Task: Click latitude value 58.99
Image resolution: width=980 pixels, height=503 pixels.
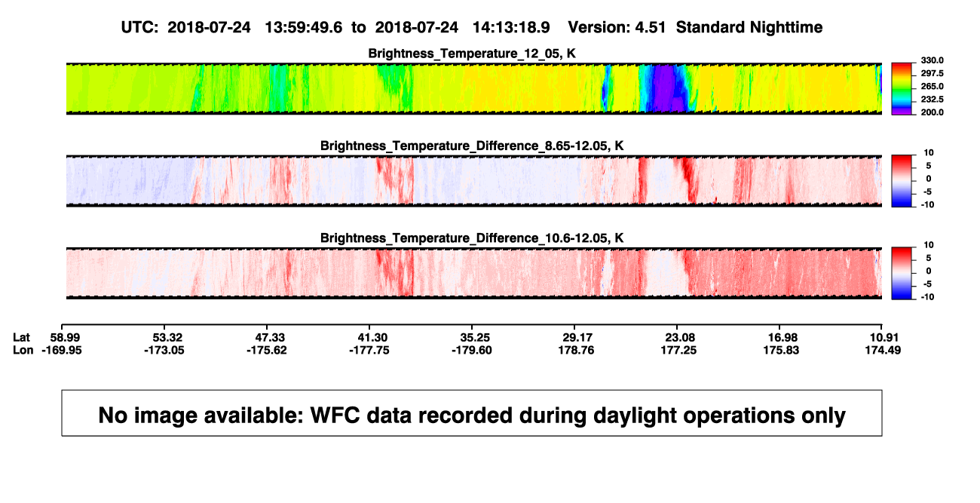Action: (66, 337)
